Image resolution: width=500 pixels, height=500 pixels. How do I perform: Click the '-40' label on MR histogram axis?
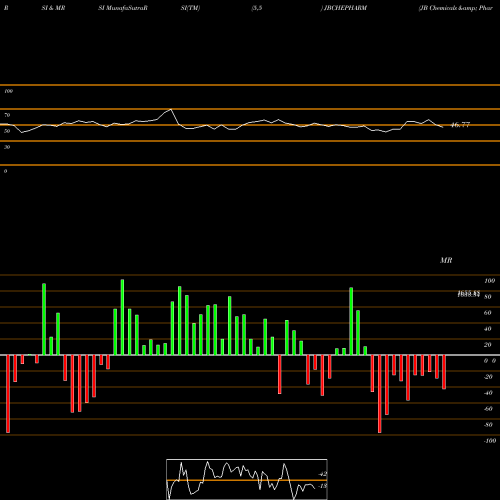[x=488, y=393]
